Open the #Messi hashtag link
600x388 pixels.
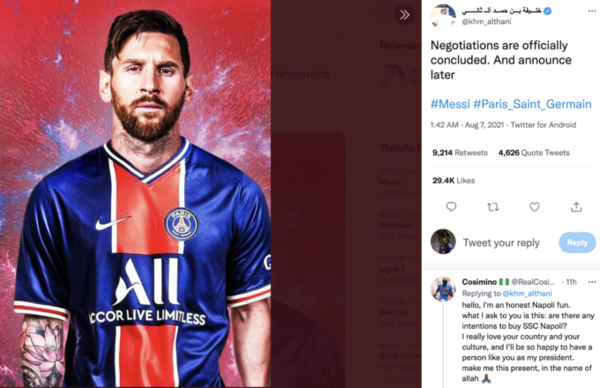(450, 104)
